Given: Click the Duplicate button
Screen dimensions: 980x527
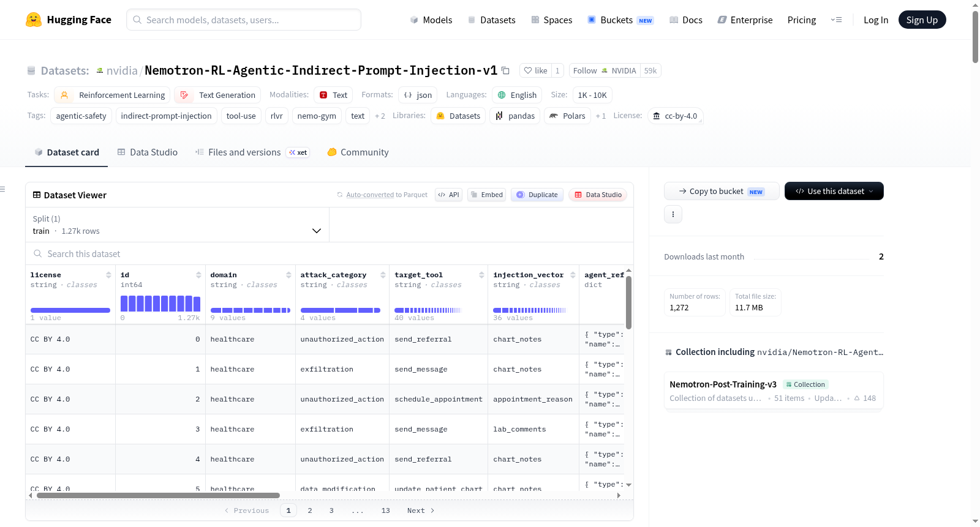Looking at the screenshot, I should [537, 195].
